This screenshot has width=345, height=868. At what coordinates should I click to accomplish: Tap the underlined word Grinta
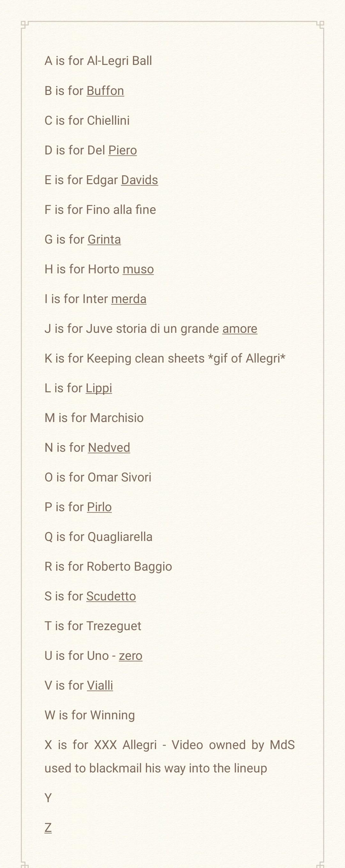pos(104,239)
